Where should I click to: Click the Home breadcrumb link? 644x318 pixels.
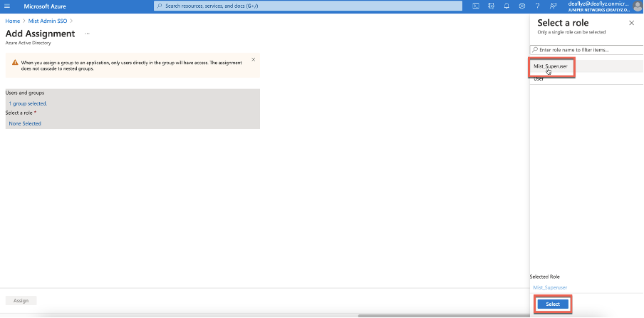pos(12,21)
